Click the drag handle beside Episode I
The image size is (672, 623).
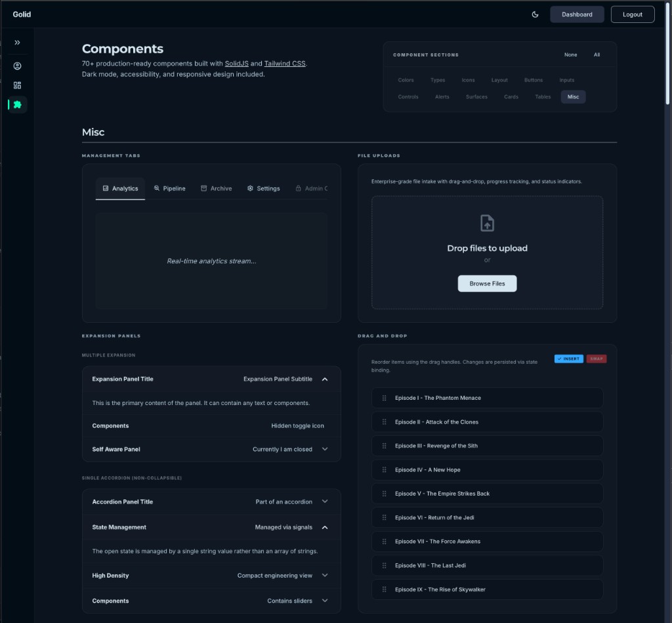385,397
